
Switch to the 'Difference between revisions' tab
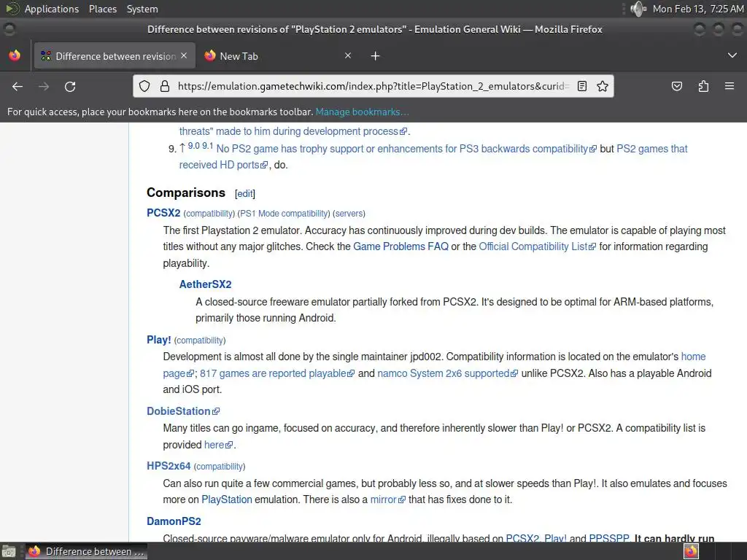click(115, 55)
